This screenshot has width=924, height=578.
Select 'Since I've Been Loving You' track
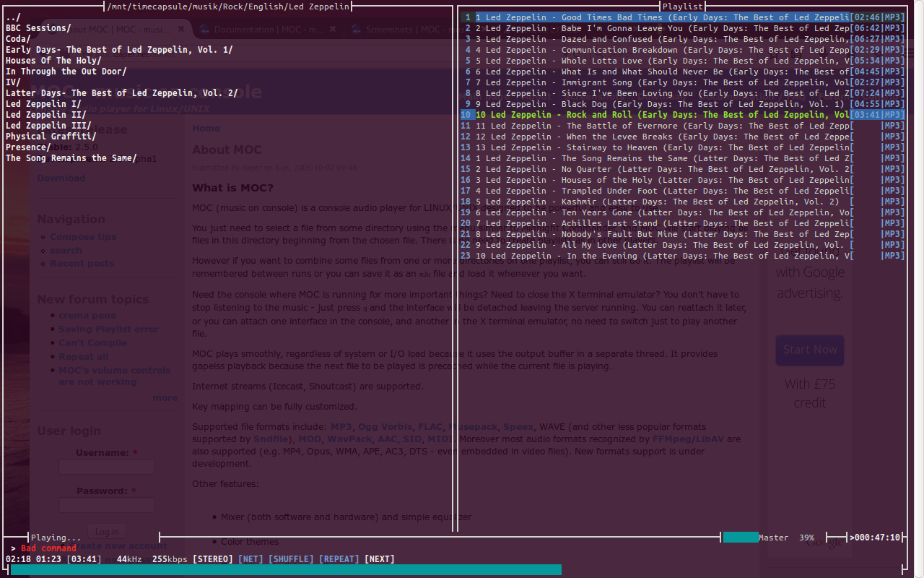click(x=682, y=93)
